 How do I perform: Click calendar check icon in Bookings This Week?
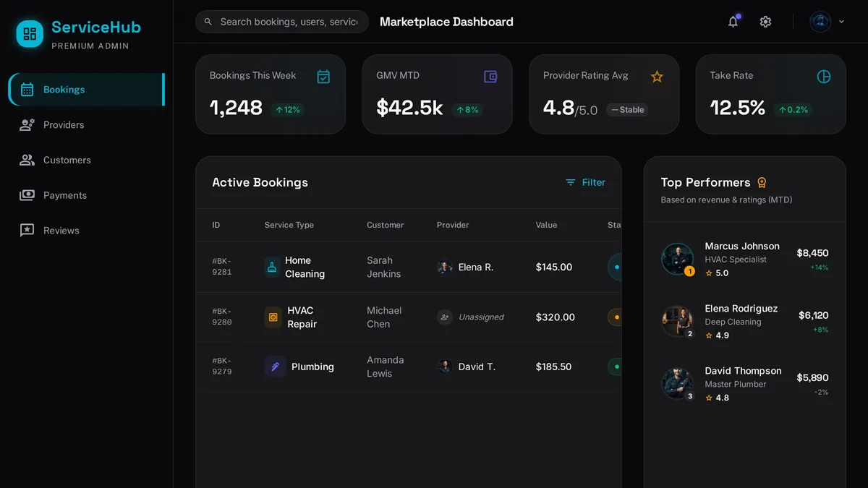point(323,77)
